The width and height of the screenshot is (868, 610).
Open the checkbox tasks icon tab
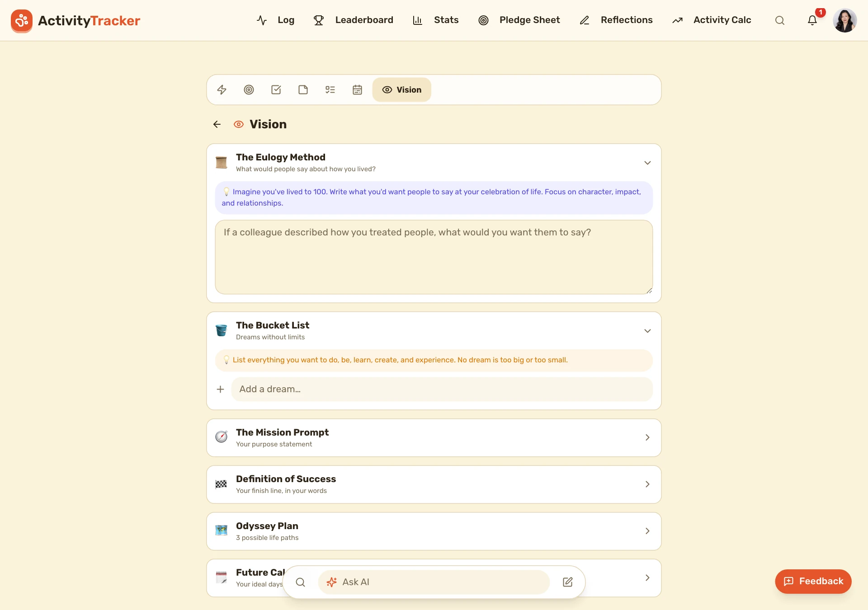pos(276,89)
